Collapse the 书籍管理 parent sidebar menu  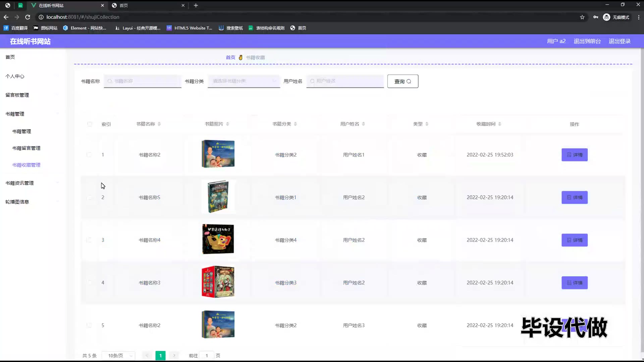32,114
